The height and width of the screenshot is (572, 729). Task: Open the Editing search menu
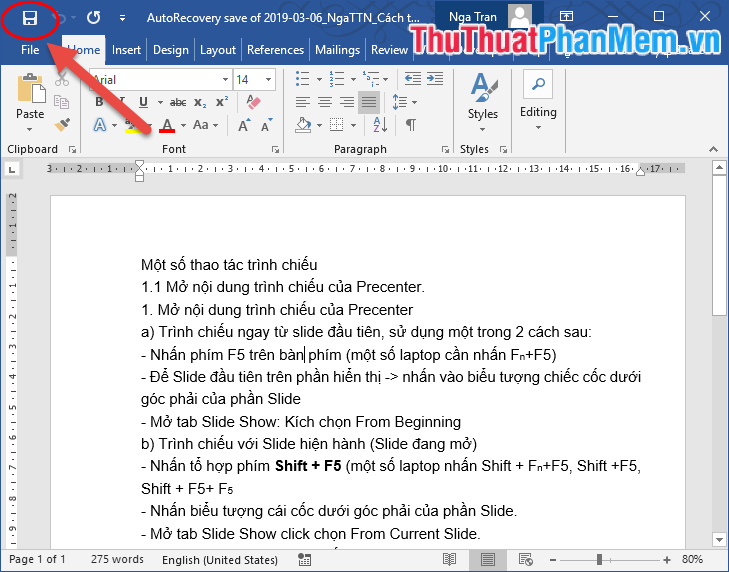[x=538, y=100]
